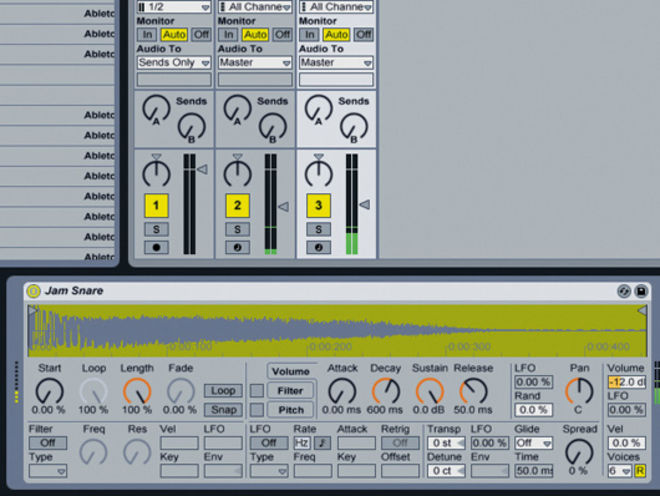The height and width of the screenshot is (496, 660).
Task: Click the envelope Attack knob
Action: pyautogui.click(x=342, y=391)
